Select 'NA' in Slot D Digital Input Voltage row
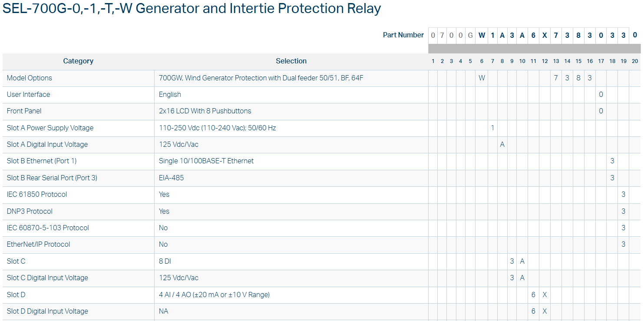Screen dimensions: 644x321 coord(164,311)
